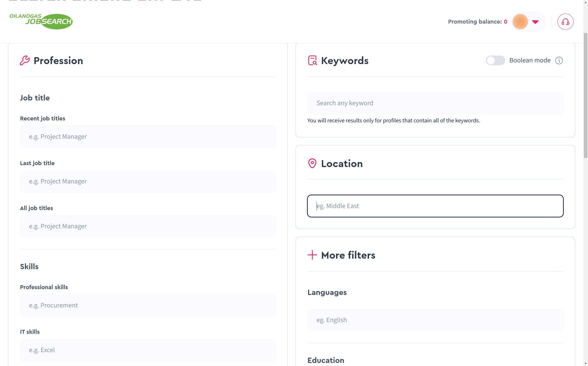Click the Boolean mode info icon
Viewport: 588px width, 366px height.
point(559,60)
